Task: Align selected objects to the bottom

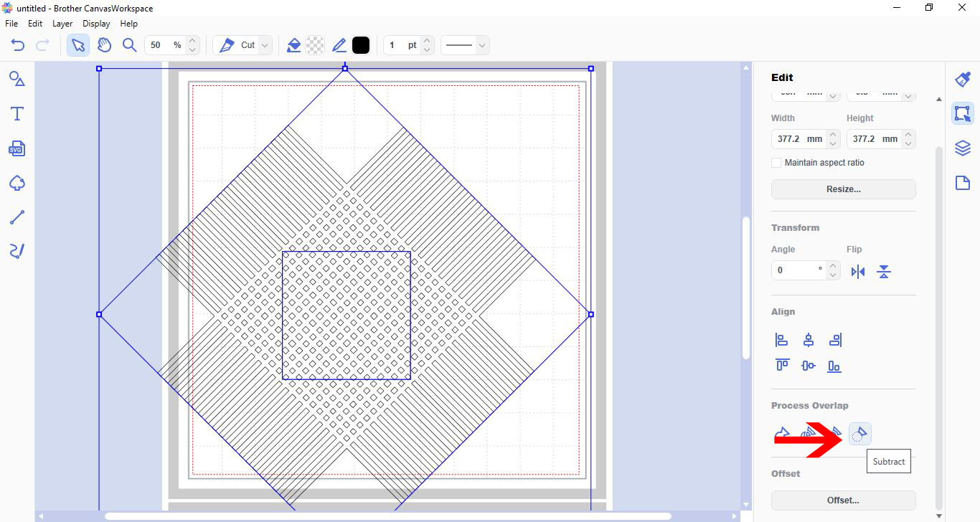Action: [834, 366]
